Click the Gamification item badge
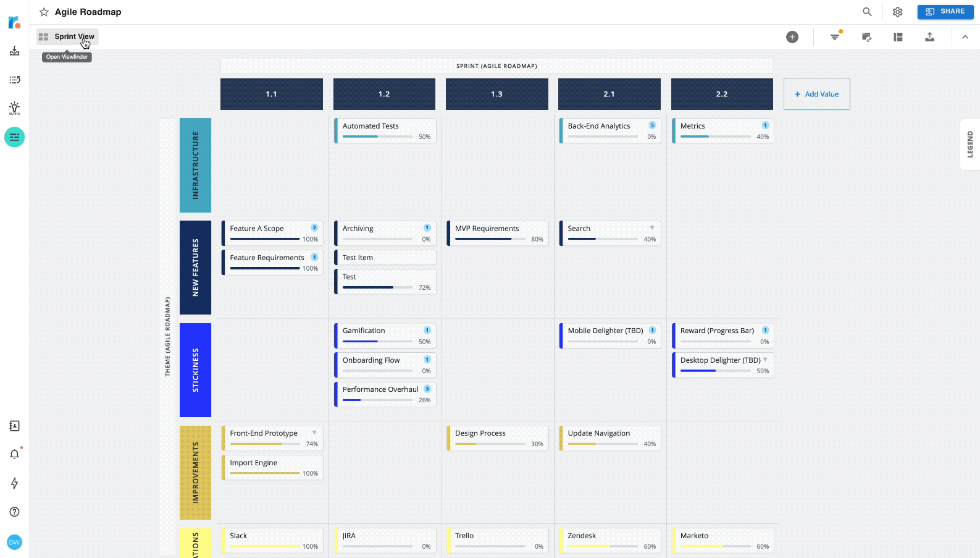The width and height of the screenshot is (980, 558). click(427, 330)
